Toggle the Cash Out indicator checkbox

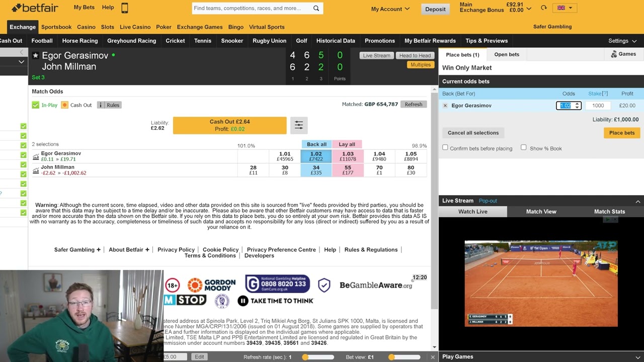(64, 105)
